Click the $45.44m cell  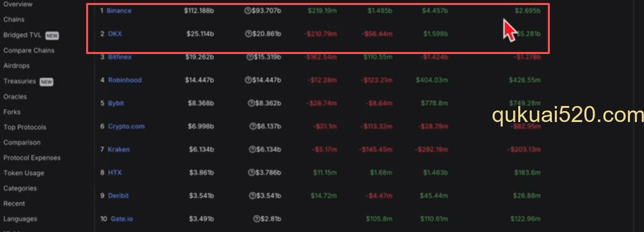434,195
